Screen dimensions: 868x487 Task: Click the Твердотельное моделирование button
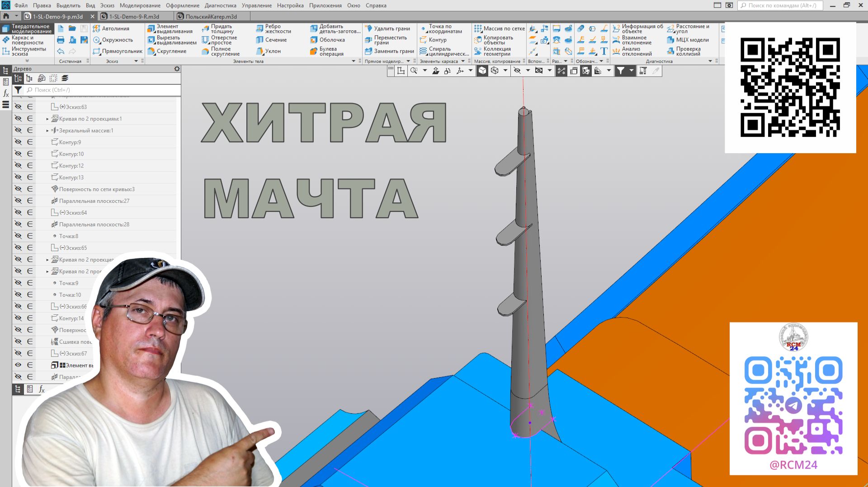[28, 29]
